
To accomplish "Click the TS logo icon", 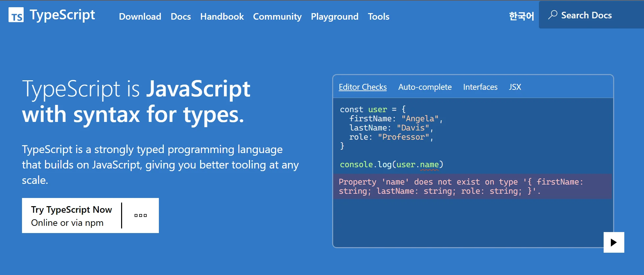I will [x=16, y=15].
